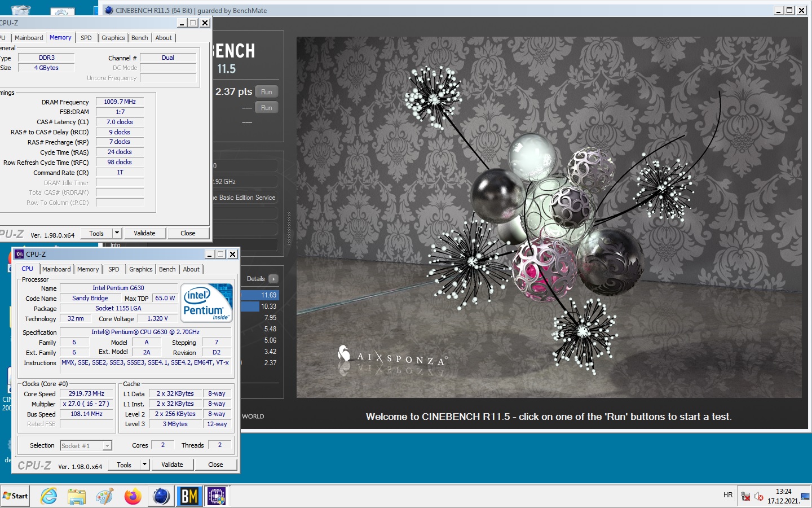
Task: Open About tab in lower CPU-Z window
Action: pos(191,269)
